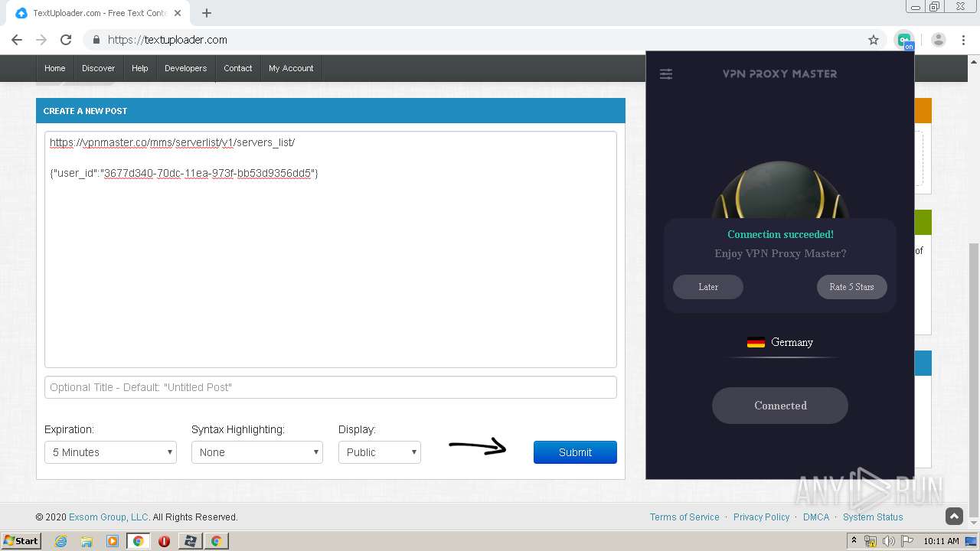Toggle the VPN Connected button
This screenshot has width=980, height=551.
780,406
